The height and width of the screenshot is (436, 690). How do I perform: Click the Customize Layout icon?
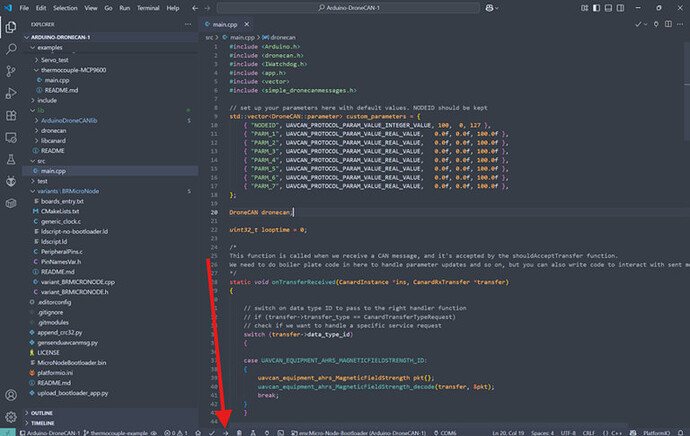click(584, 8)
